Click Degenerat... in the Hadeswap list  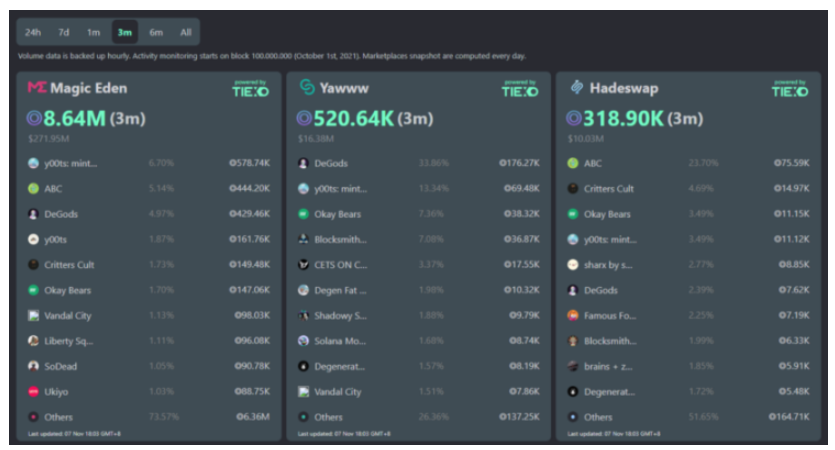click(x=610, y=392)
